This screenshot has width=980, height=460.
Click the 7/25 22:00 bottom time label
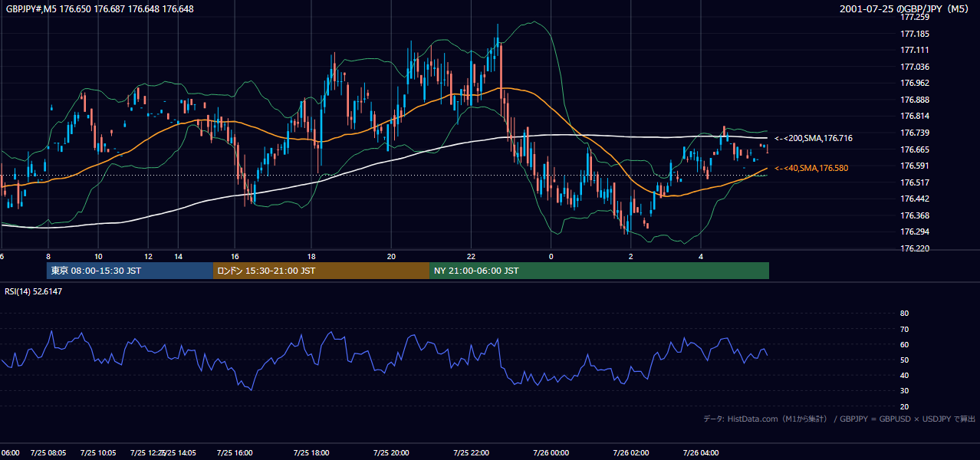click(471, 453)
